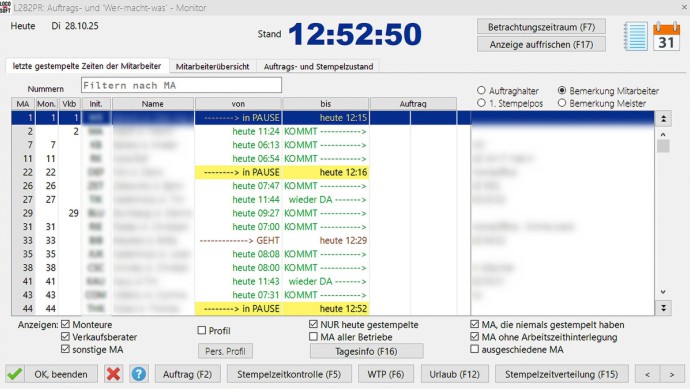Select the in PAUSE row heute 12:16
This screenshot has width=690, height=389.
pos(333,172)
